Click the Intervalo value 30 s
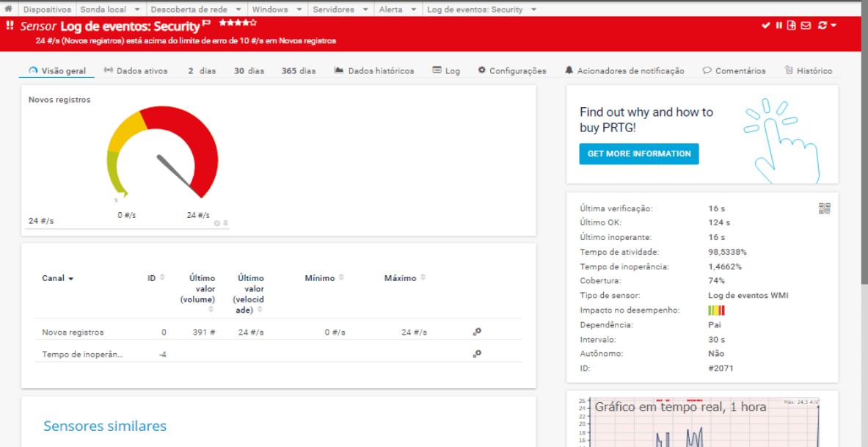 coord(716,339)
